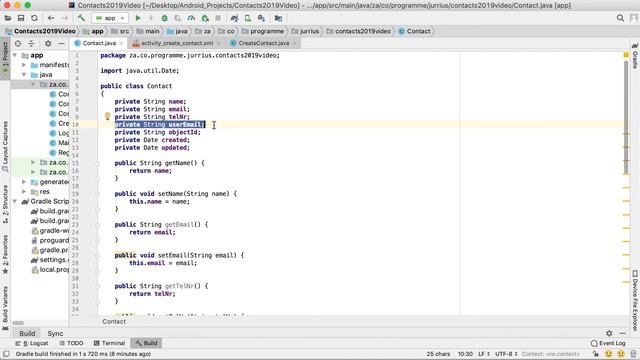Hide the Project panel with minus icon
The image size is (640, 360).
click(x=61, y=43)
